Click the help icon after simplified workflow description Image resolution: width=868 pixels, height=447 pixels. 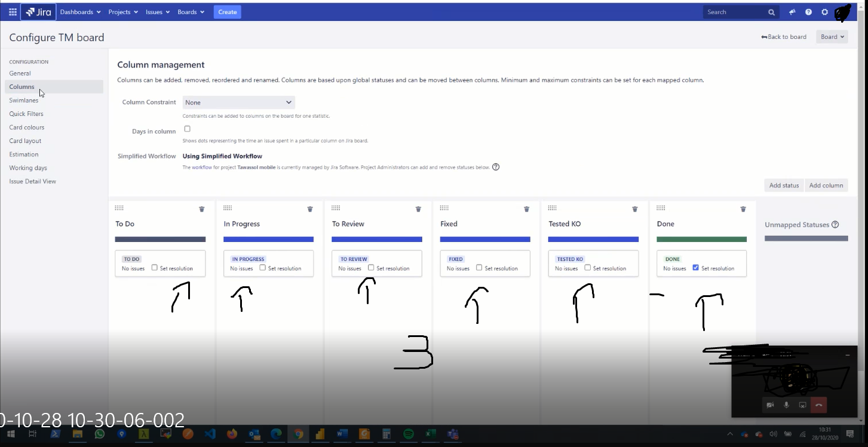496,167
